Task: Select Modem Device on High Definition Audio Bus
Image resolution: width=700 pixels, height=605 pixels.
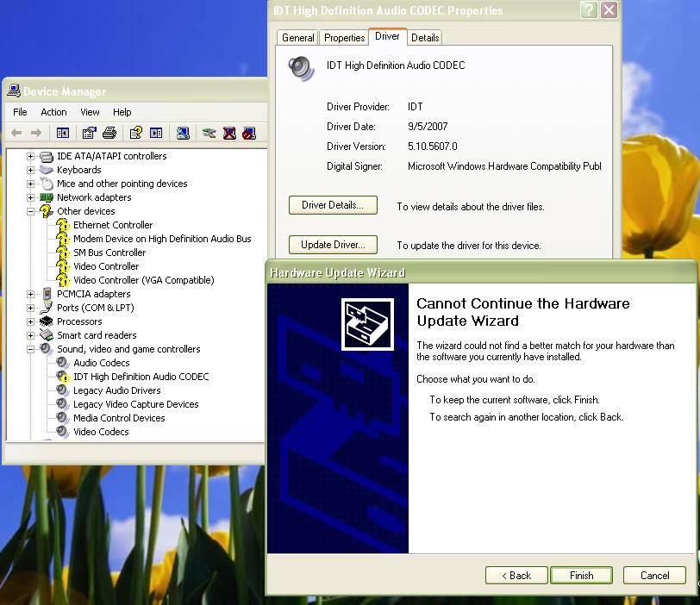Action: click(162, 239)
